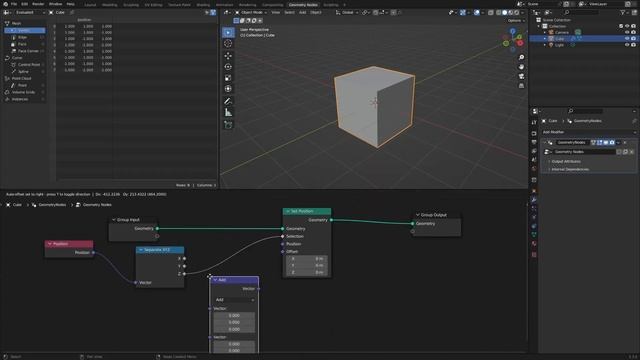Open the Output properties tab icon
This screenshot has width=640, height=360.
click(x=534, y=142)
